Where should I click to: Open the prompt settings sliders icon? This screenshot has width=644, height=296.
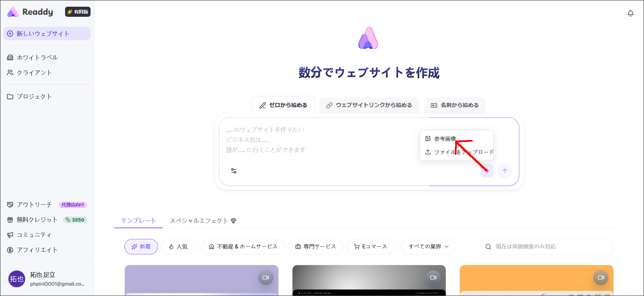pyautogui.click(x=234, y=171)
